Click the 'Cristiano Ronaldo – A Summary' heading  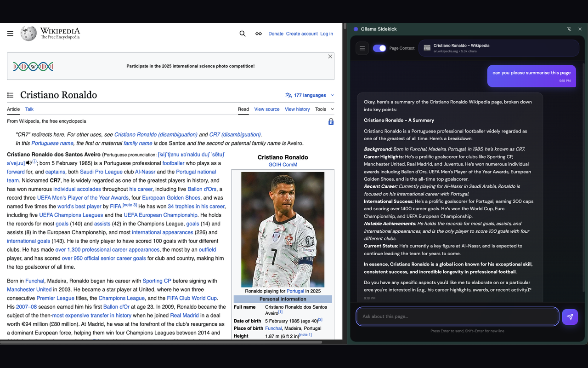point(399,120)
